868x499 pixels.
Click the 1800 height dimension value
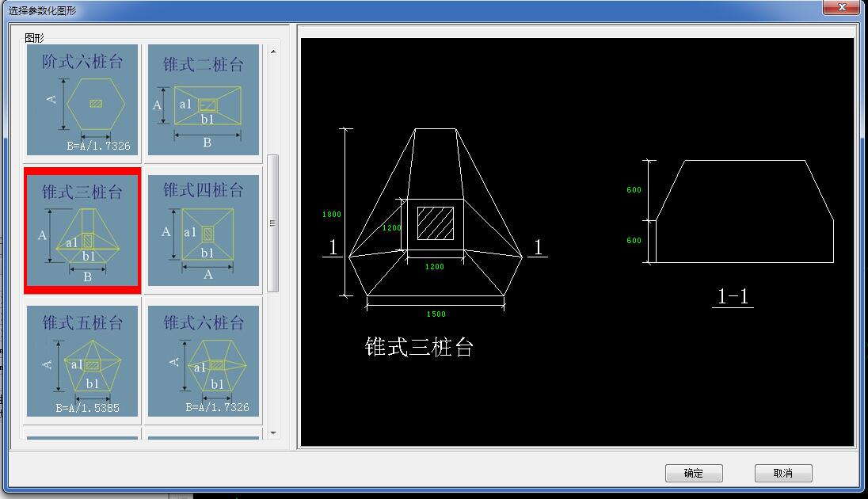[332, 215]
